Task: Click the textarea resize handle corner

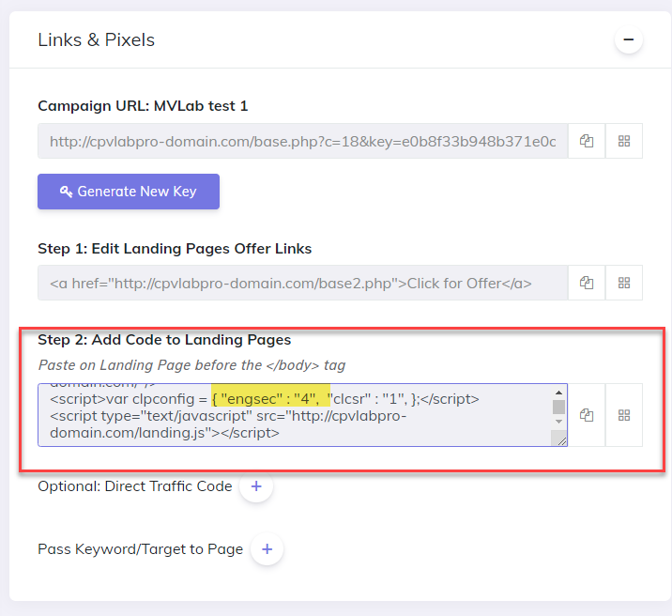Action: tap(560, 439)
